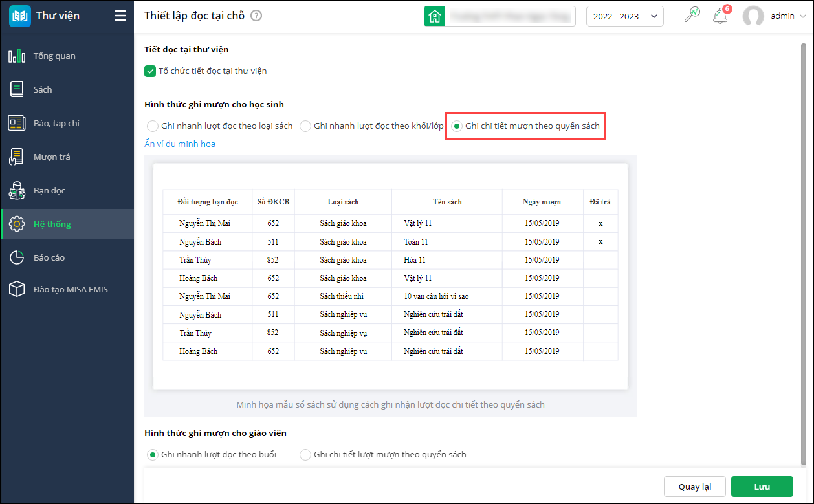Image resolution: width=814 pixels, height=504 pixels.
Task: Click the Sách thiếu nhi cell
Action: tap(343, 296)
